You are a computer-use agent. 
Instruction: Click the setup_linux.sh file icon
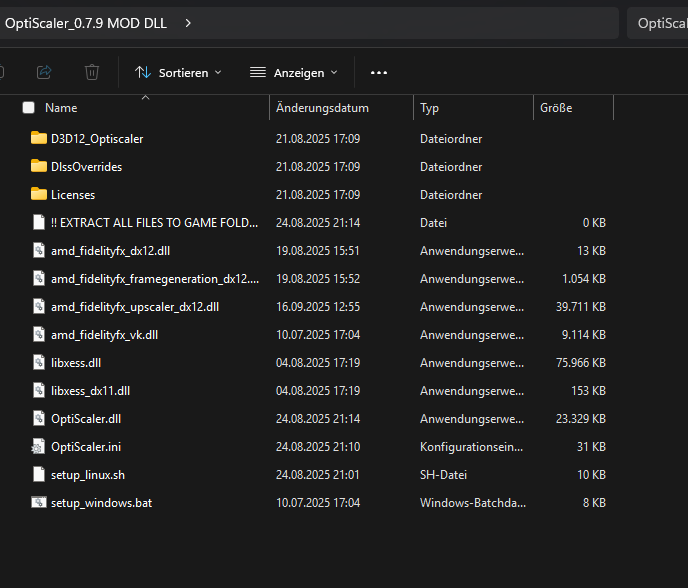coord(39,474)
